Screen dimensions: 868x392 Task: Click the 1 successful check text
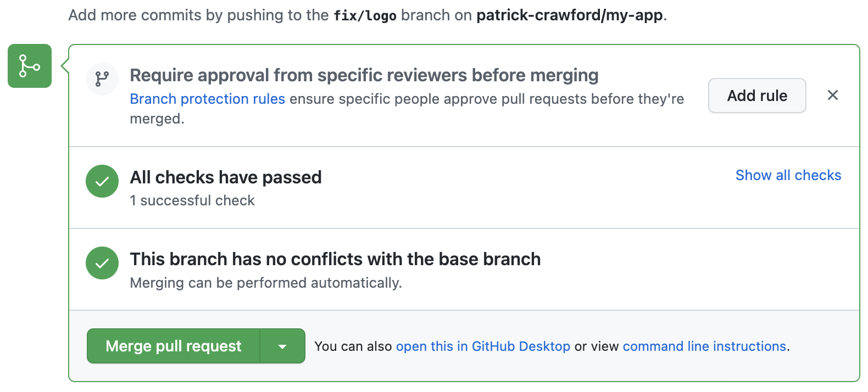[x=192, y=201]
